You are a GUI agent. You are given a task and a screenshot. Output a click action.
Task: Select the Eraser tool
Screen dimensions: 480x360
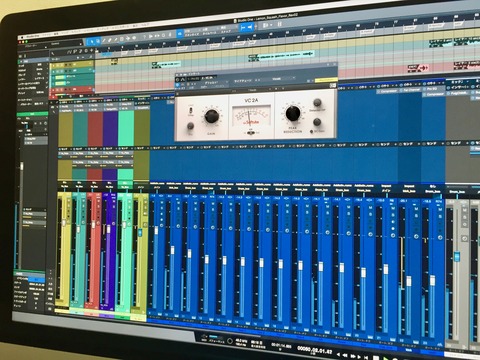[x=110, y=40]
